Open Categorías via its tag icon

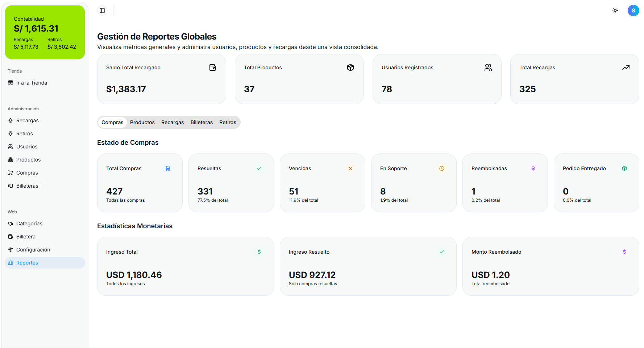tap(11, 224)
